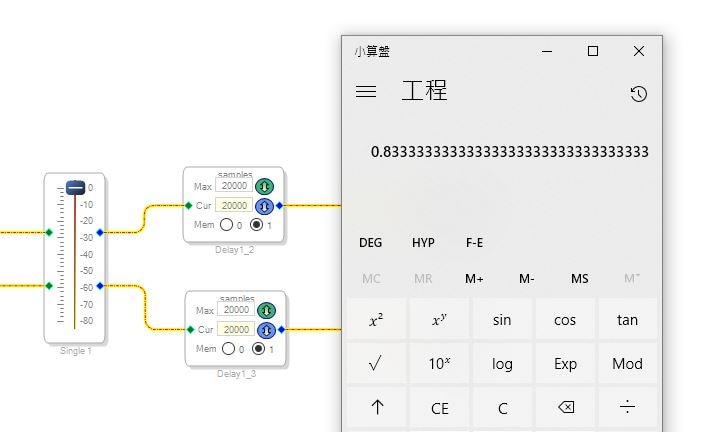Image resolution: width=704 pixels, height=432 pixels.
Task: Click the Single 1 block label
Action: [x=75, y=351]
